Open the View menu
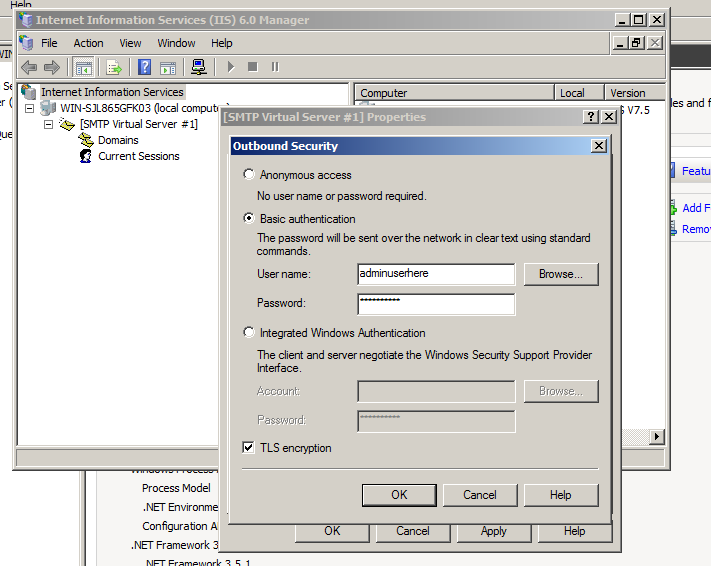 130,43
